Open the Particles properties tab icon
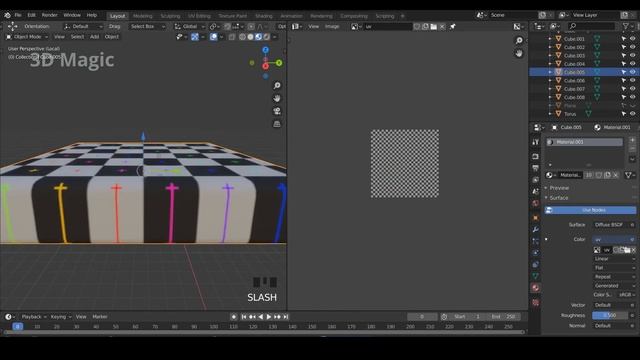Screen dimensions: 640x360 [x=536, y=241]
